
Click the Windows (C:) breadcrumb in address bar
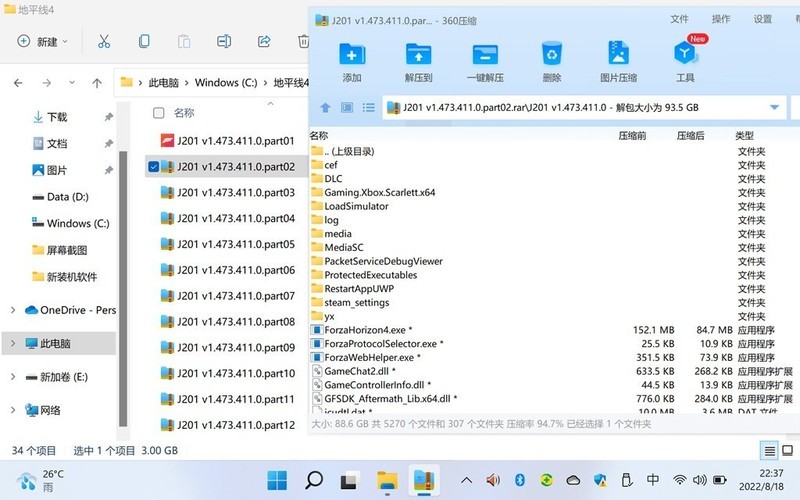coord(226,83)
